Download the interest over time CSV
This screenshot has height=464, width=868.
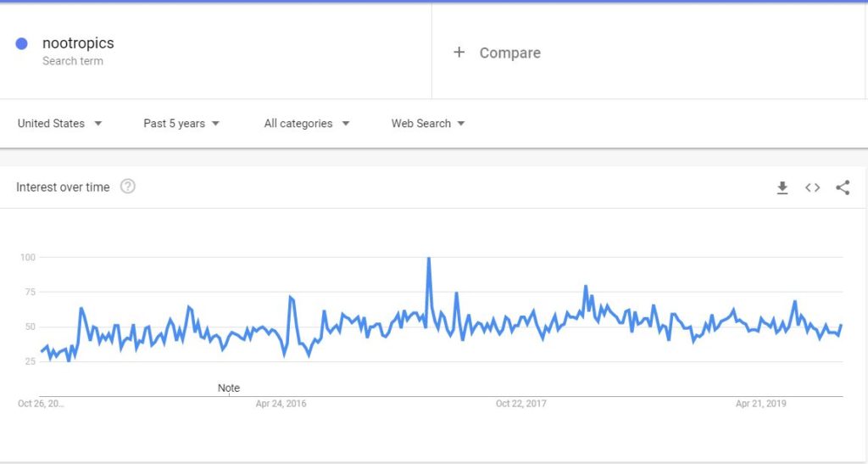point(782,187)
